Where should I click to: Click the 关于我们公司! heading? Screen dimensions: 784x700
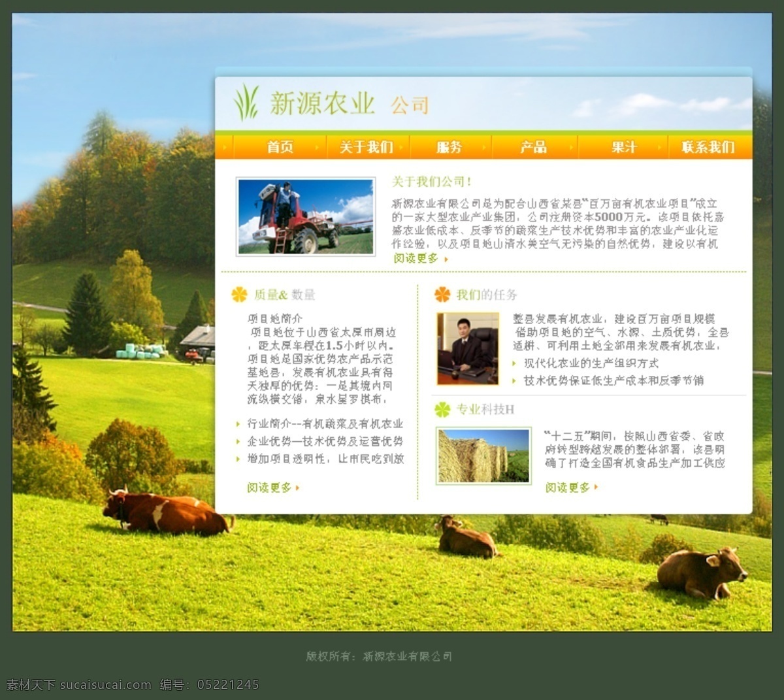pyautogui.click(x=432, y=182)
